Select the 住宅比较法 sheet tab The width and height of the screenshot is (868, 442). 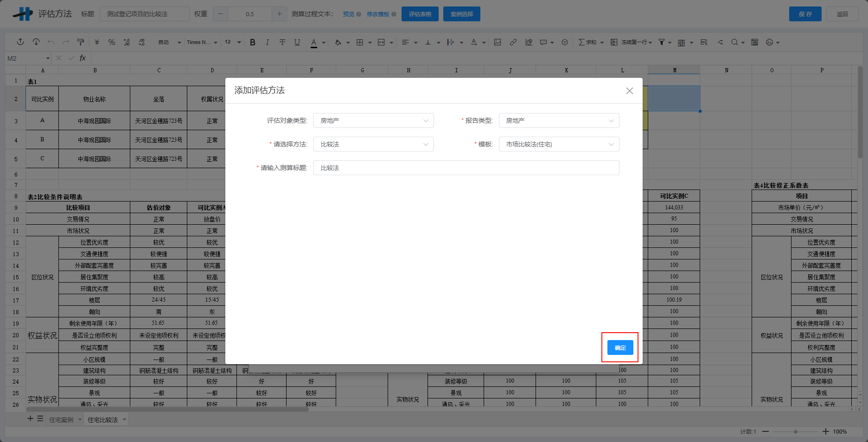pos(103,420)
